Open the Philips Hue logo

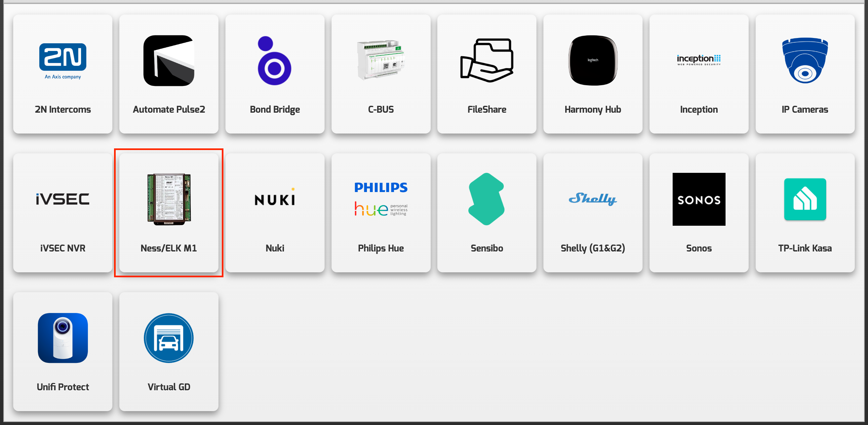pyautogui.click(x=381, y=199)
